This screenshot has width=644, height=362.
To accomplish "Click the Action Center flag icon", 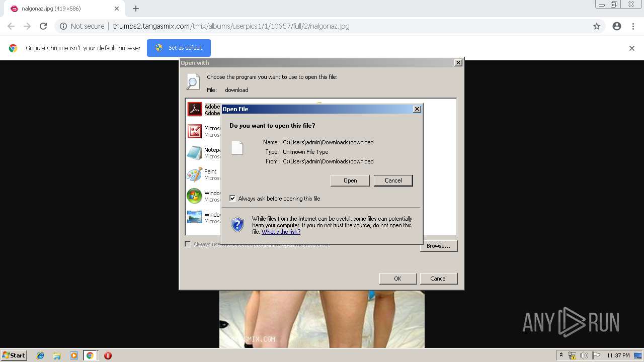I will tap(596, 355).
